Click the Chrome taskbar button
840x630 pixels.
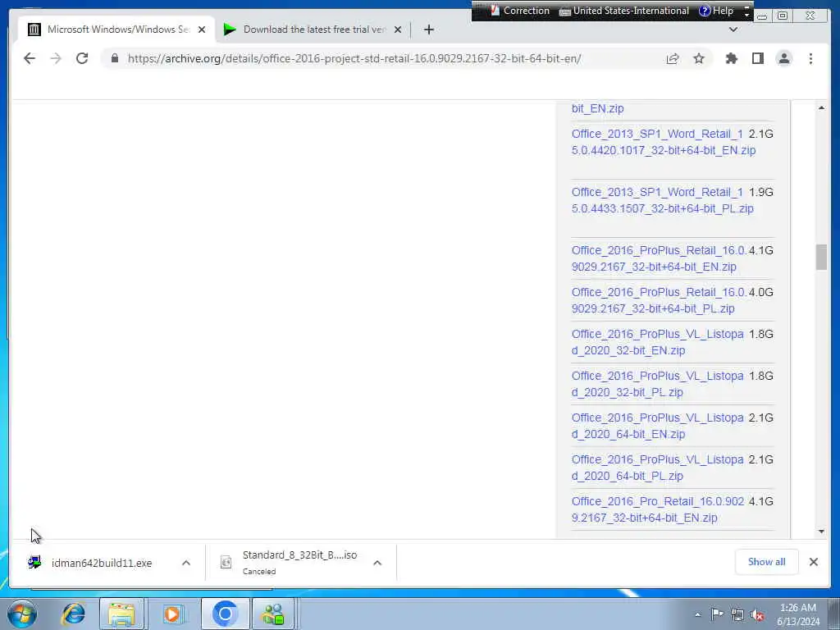[x=225, y=614]
